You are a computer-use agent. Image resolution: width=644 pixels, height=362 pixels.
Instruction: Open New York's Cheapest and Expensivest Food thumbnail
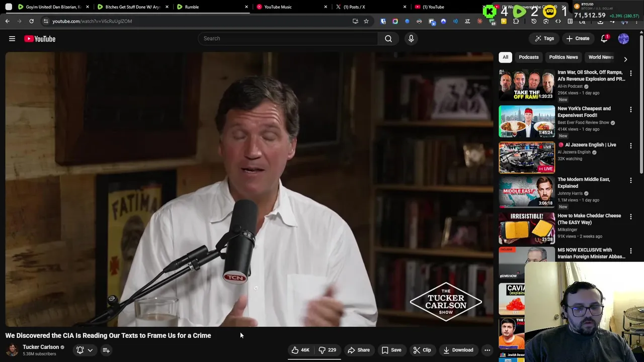(x=527, y=122)
